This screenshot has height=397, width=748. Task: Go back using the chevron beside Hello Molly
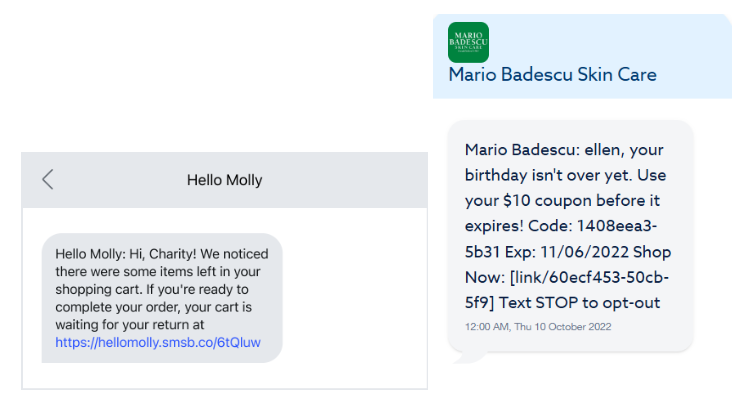point(48,180)
